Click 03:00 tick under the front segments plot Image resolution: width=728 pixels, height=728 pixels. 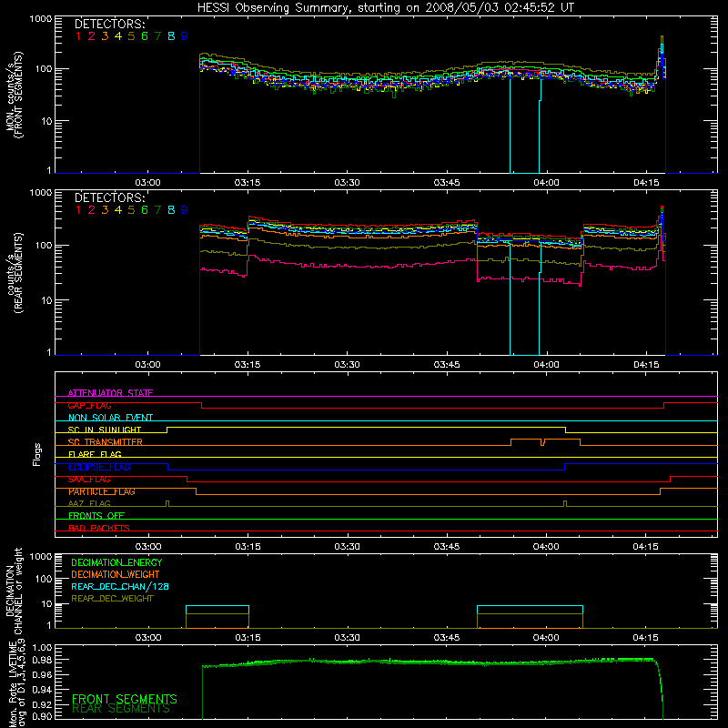point(147,183)
